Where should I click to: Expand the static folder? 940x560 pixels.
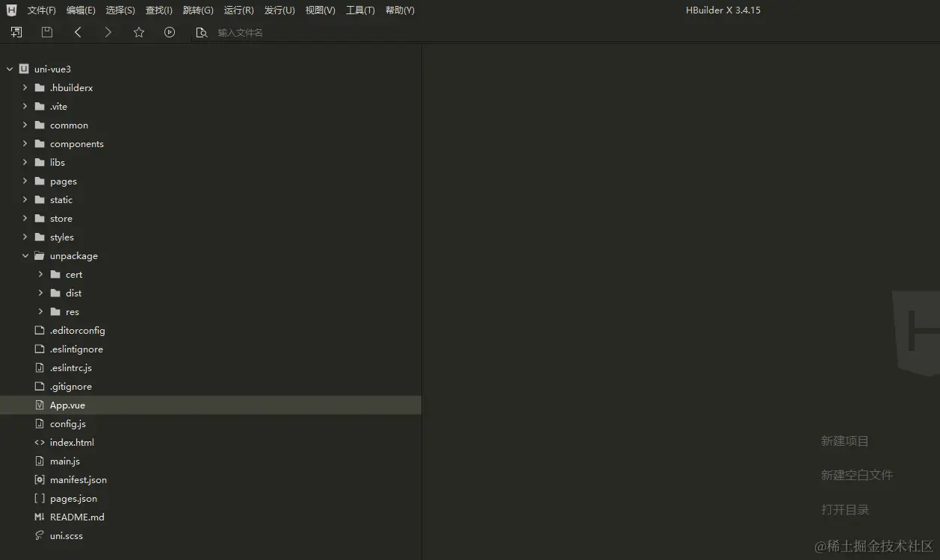pyautogui.click(x=25, y=199)
